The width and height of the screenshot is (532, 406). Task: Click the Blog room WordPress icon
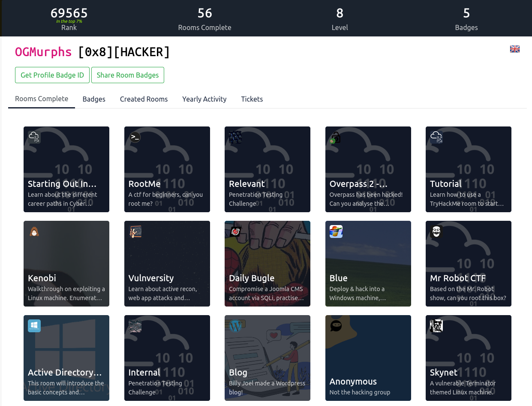point(235,326)
